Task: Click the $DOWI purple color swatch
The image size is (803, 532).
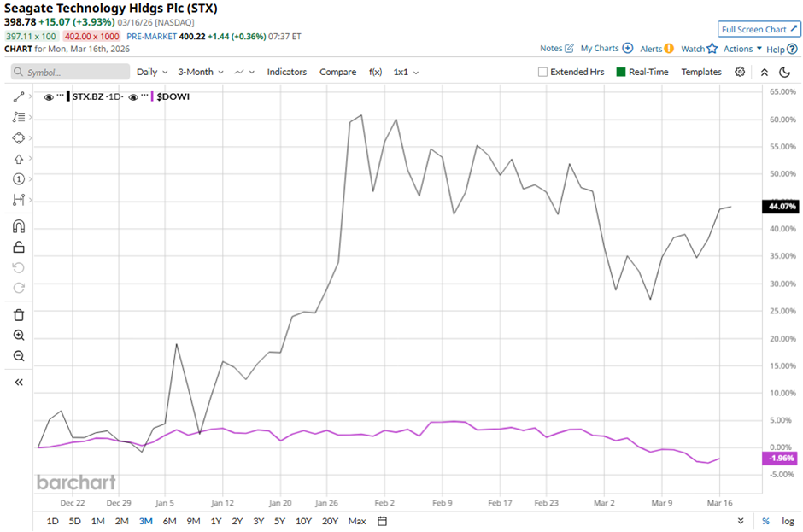Action: [x=153, y=96]
